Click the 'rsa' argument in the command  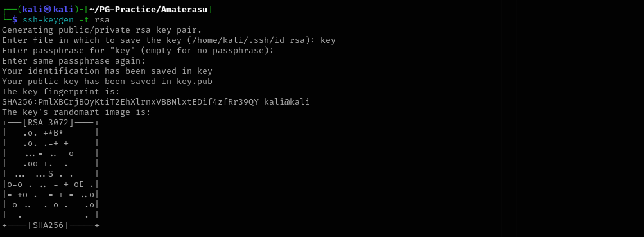(x=102, y=20)
